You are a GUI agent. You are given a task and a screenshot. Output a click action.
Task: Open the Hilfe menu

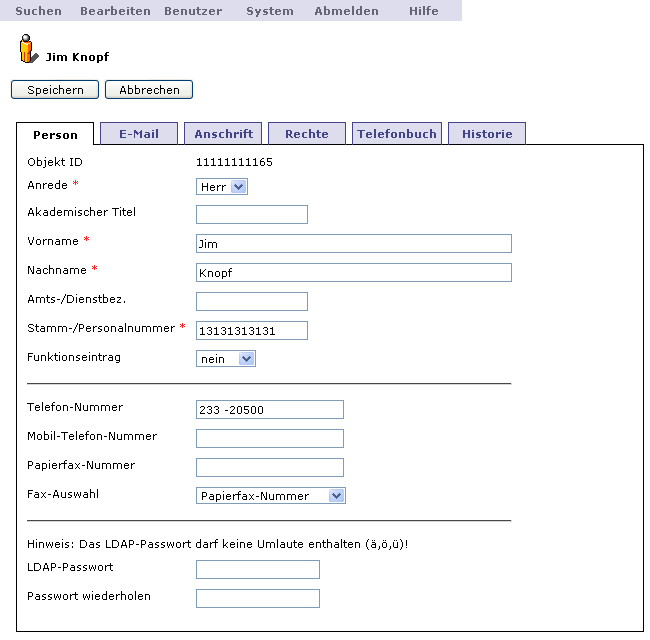pyautogui.click(x=424, y=11)
